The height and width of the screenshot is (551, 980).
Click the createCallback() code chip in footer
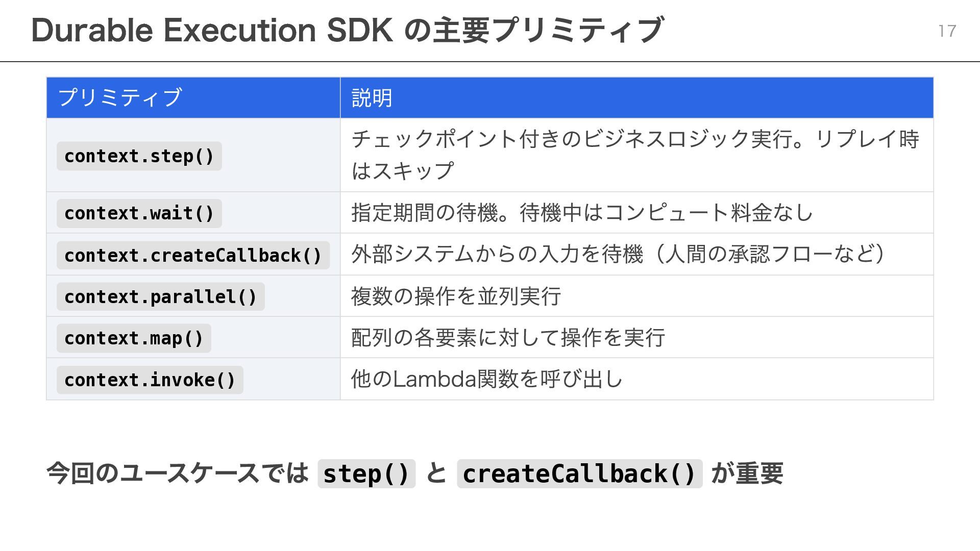(579, 473)
